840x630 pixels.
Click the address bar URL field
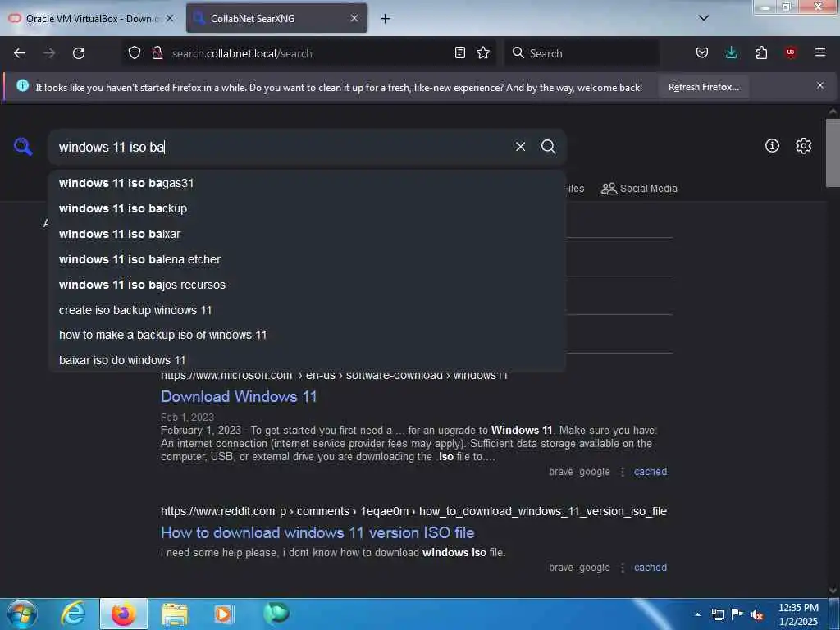click(x=308, y=53)
